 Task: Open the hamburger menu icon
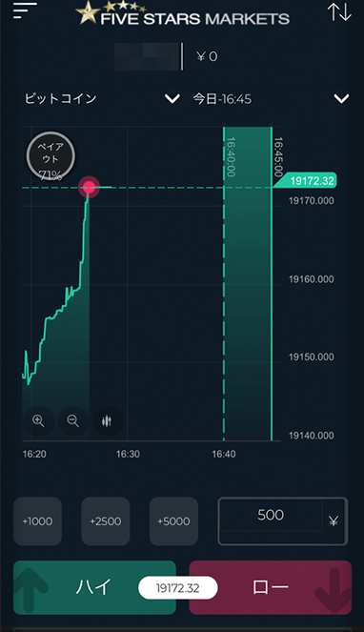(25, 10)
